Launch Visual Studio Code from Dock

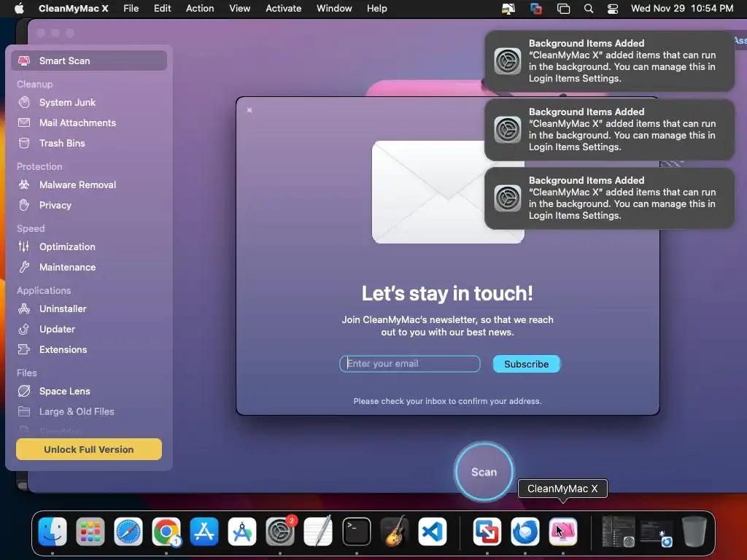tap(433, 532)
